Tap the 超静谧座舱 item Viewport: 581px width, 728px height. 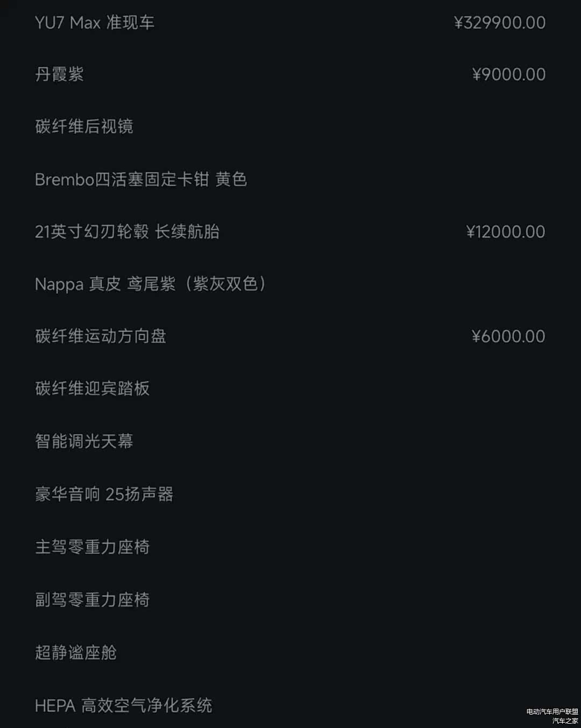click(76, 652)
